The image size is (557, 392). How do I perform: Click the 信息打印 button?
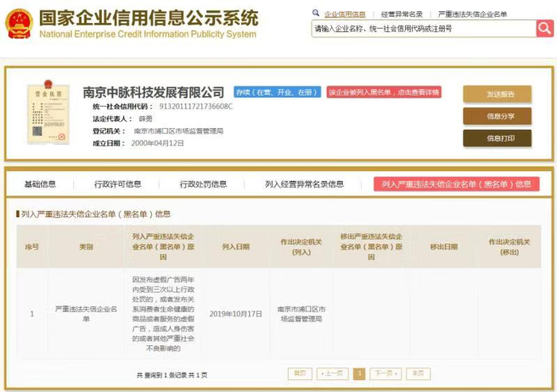pos(497,138)
